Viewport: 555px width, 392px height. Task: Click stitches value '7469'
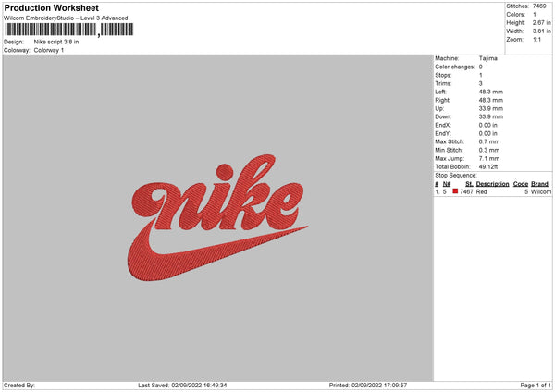(539, 6)
